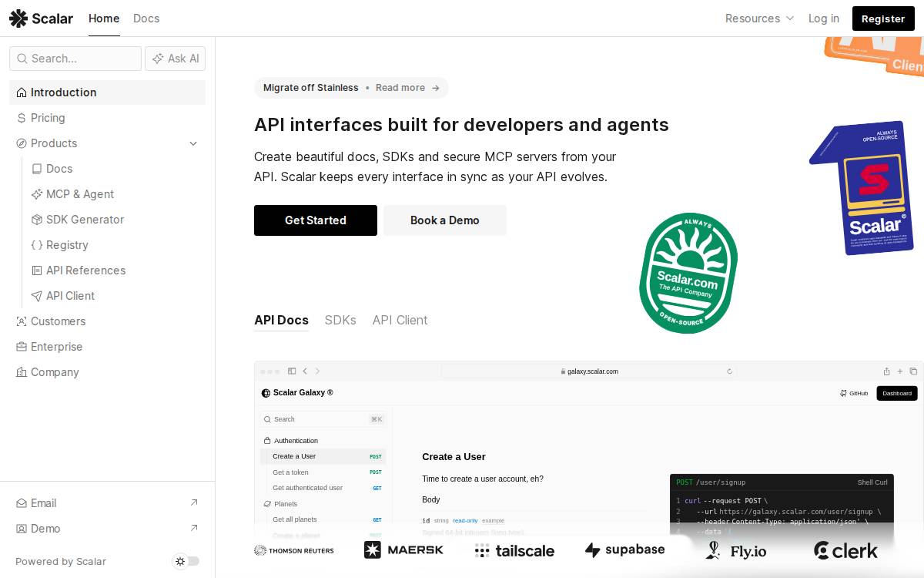Image resolution: width=924 pixels, height=578 pixels.
Task: Open API References in sidebar
Action: [x=115, y=271]
